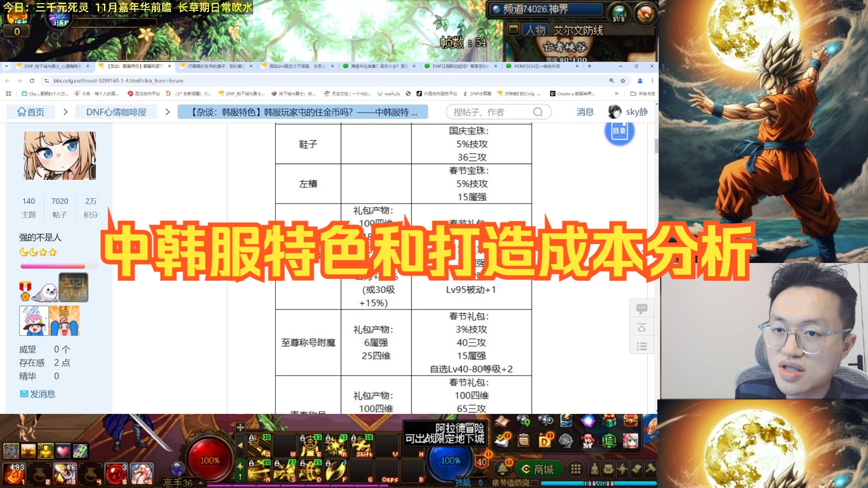Click the pink user level progress bar

59,267
